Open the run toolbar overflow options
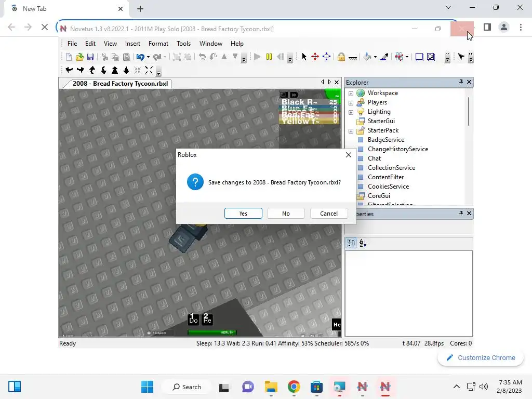 290,58
